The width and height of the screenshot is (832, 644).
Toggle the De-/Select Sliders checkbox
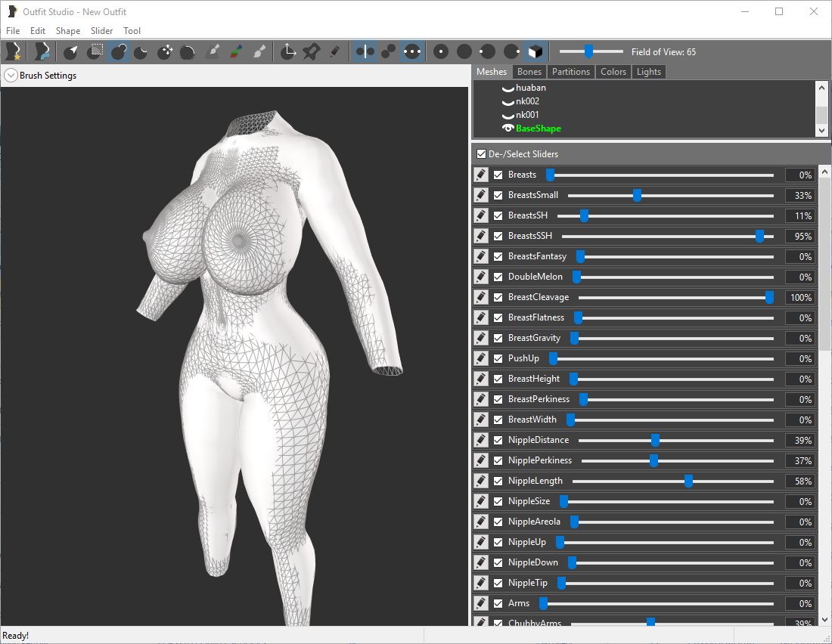point(481,154)
